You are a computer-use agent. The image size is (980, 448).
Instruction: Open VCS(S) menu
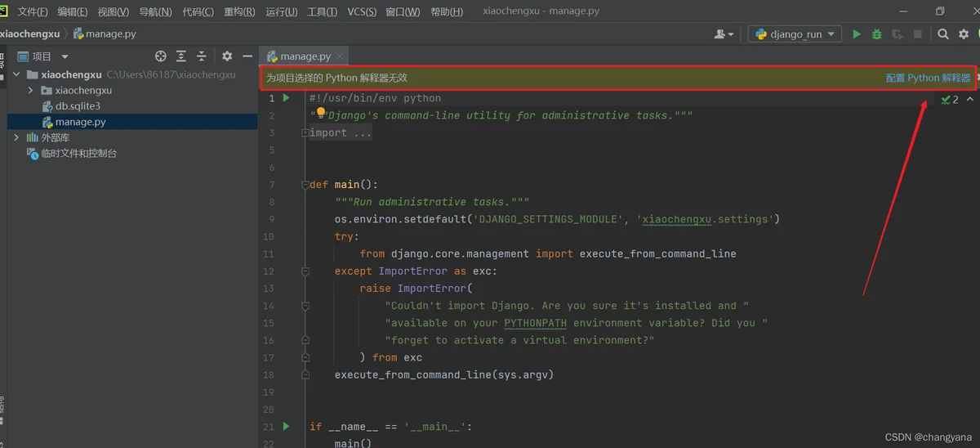[x=363, y=11]
